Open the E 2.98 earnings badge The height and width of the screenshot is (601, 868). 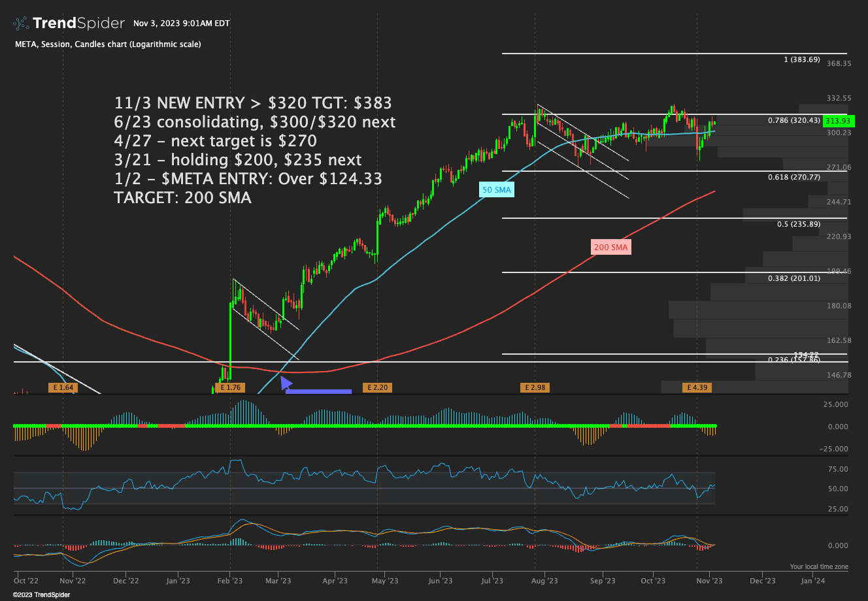click(x=533, y=387)
